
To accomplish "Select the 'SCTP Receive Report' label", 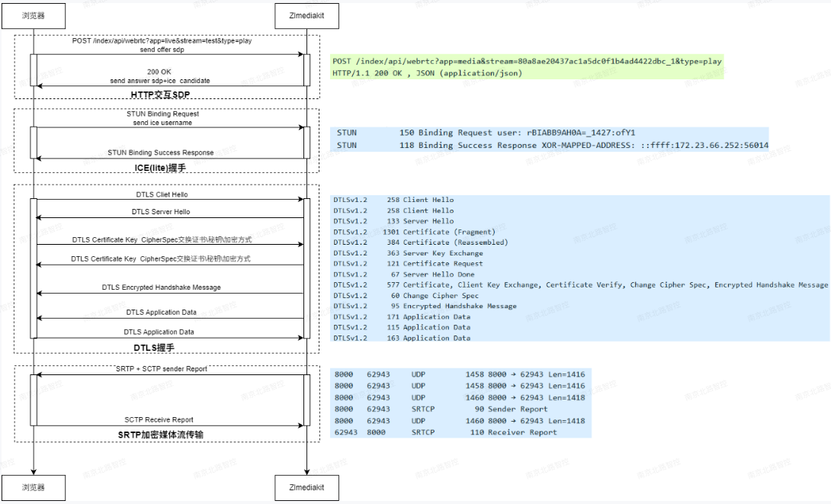I will pos(159,419).
